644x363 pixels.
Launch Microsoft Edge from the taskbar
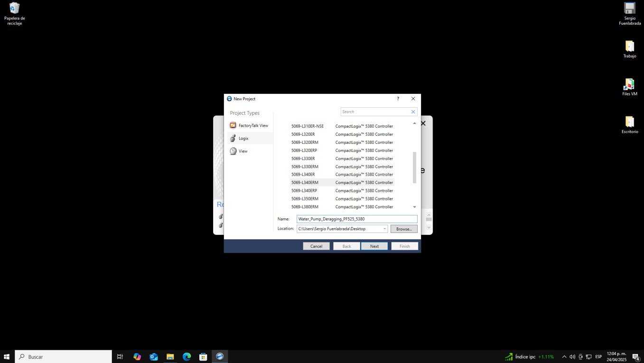[x=187, y=356]
